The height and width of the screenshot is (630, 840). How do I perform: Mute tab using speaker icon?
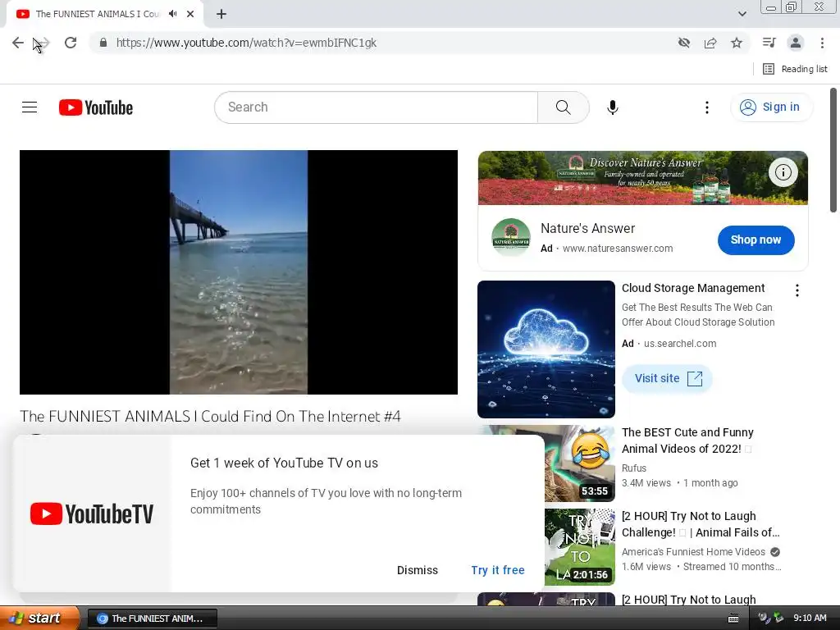(x=172, y=14)
